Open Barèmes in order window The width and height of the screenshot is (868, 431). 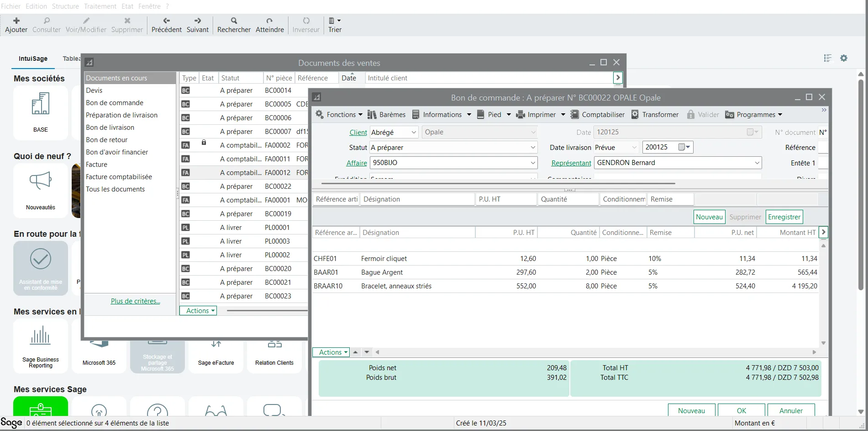[386, 115]
